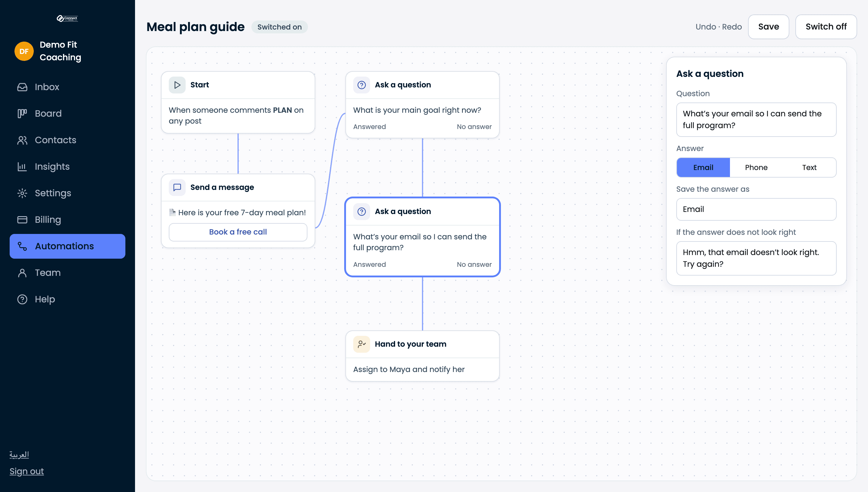Click the Automations flow icon

22,246
